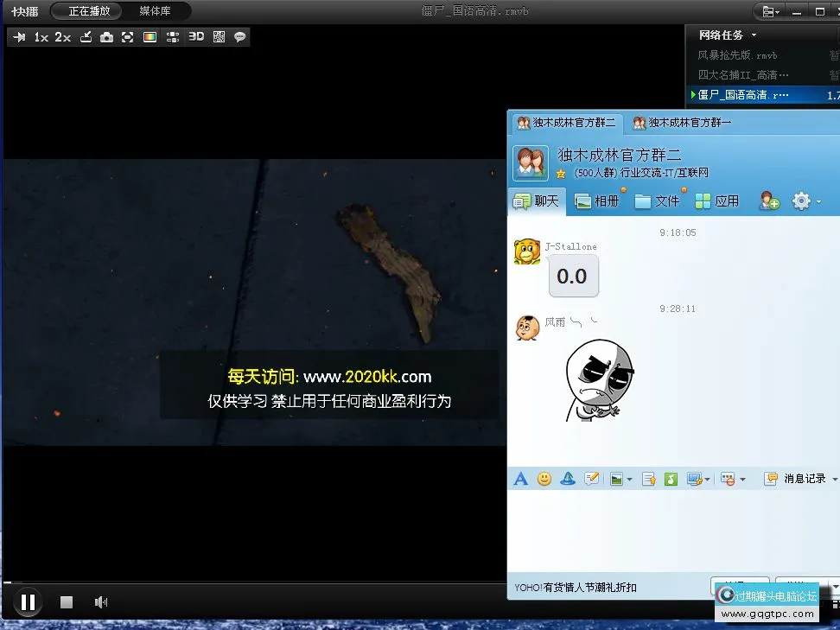This screenshot has width=840, height=630.
Task: Toggle always-on-top pin in player toolbar
Action: (x=19, y=36)
